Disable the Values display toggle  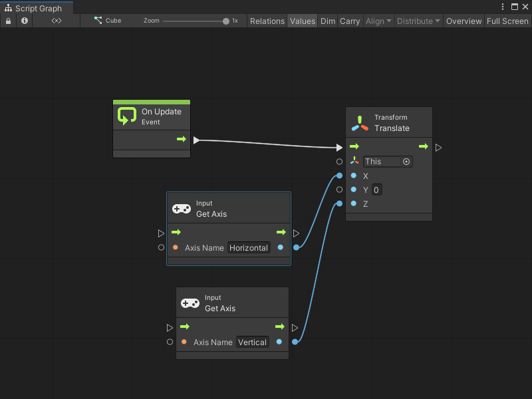[x=303, y=21]
